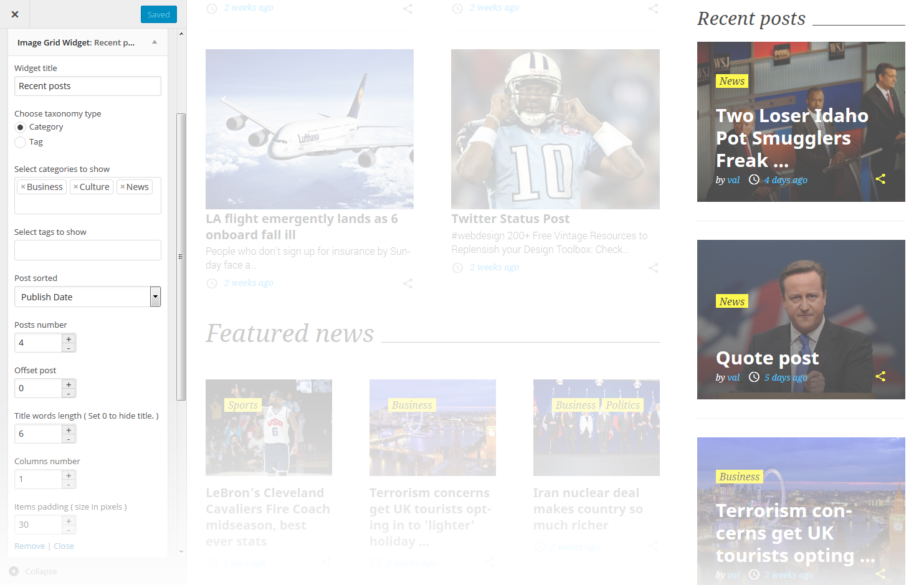Remove Culture category tag

[x=76, y=187]
